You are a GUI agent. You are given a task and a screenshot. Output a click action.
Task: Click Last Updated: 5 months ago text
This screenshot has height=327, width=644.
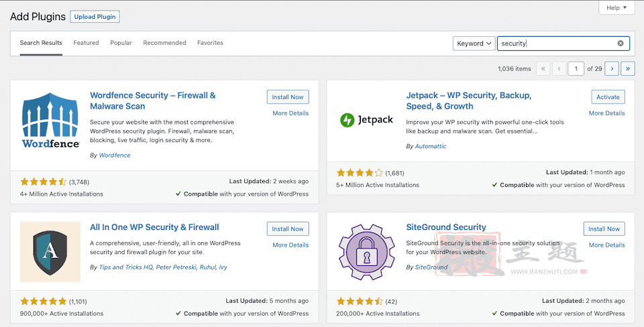[267, 301]
